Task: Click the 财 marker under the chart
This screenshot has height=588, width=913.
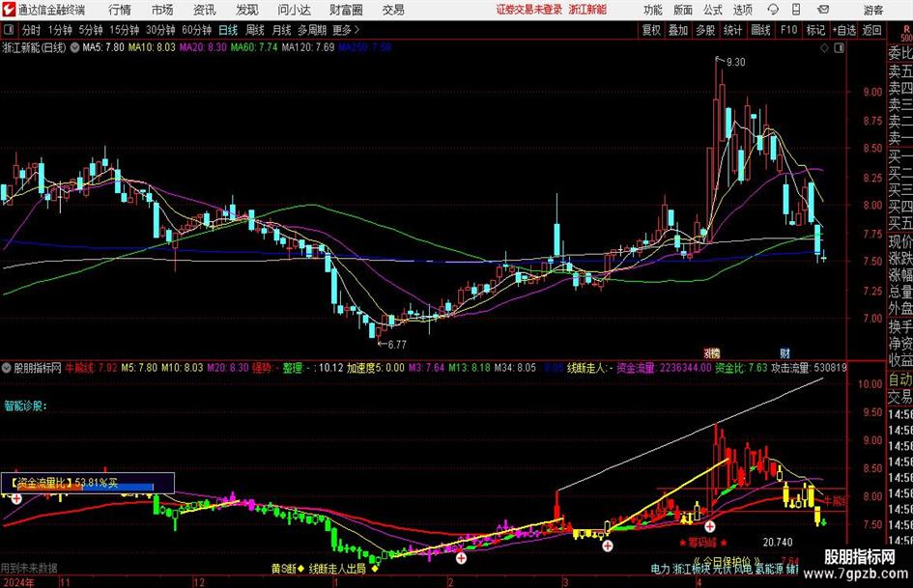Action: (x=785, y=353)
